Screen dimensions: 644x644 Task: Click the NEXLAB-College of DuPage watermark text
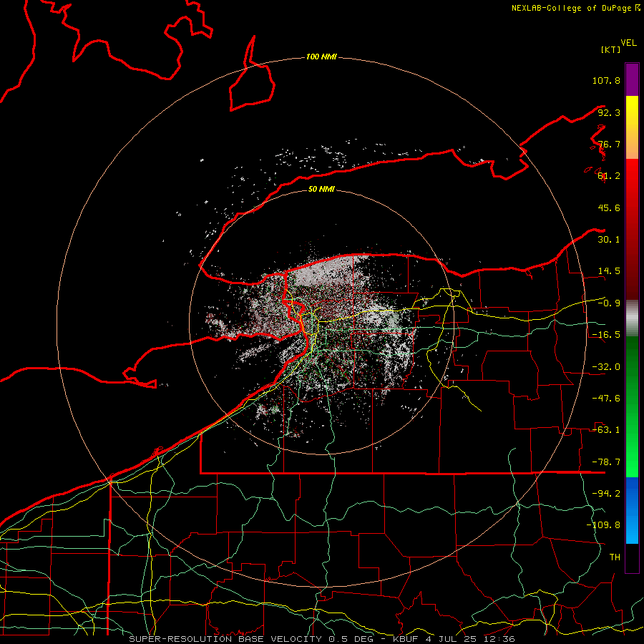[x=575, y=8]
